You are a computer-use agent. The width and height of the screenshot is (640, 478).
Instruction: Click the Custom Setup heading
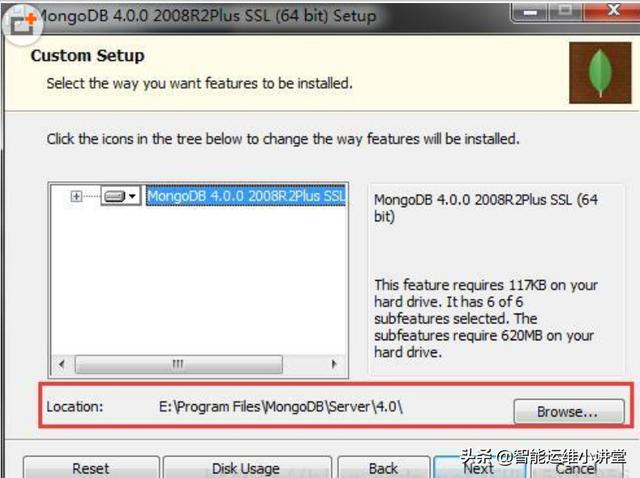click(x=87, y=56)
